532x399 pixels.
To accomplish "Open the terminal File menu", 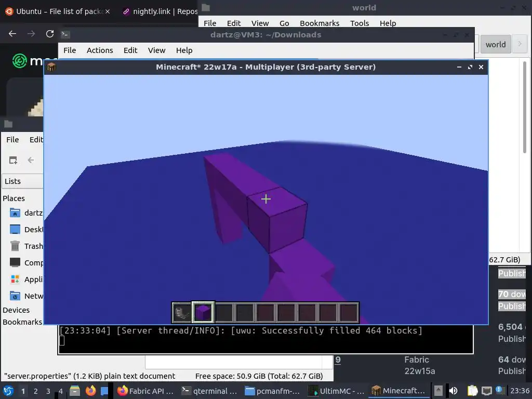I will pos(70,50).
